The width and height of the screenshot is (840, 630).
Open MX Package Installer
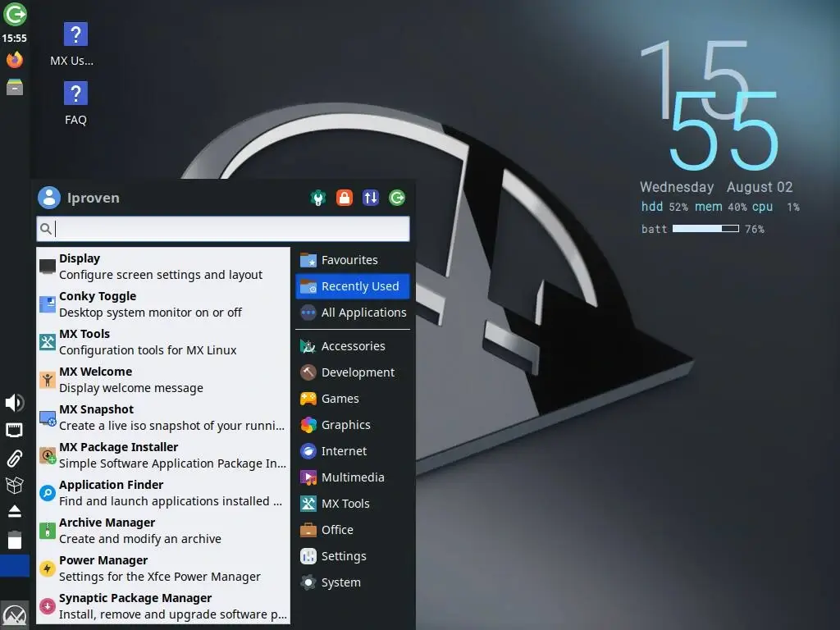(163, 454)
